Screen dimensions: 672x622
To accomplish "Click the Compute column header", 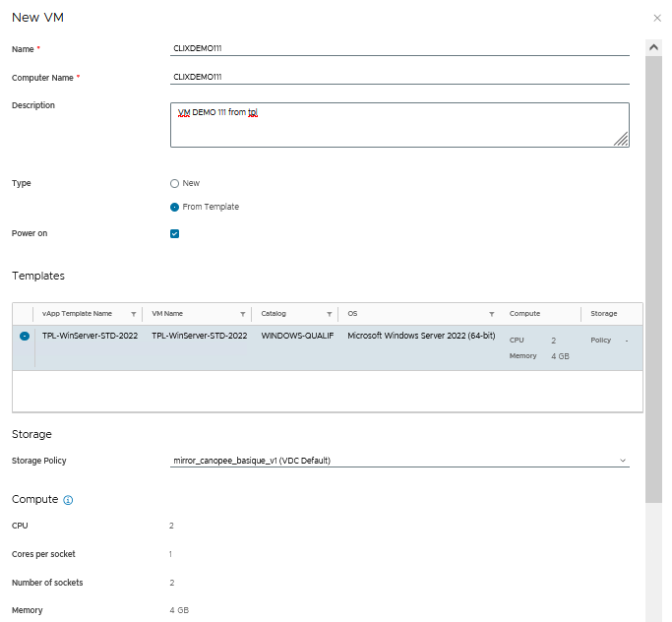I will [x=524, y=314].
